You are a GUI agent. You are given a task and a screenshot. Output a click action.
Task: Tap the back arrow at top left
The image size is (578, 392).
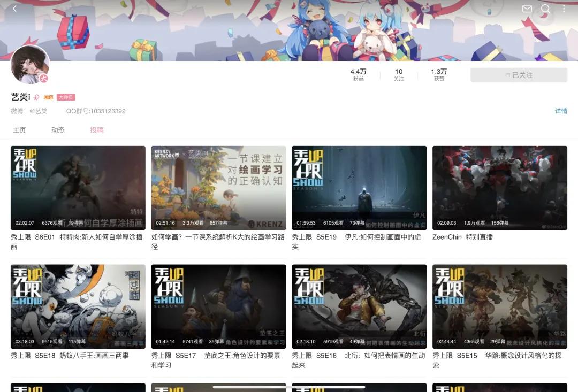pyautogui.click(x=14, y=9)
